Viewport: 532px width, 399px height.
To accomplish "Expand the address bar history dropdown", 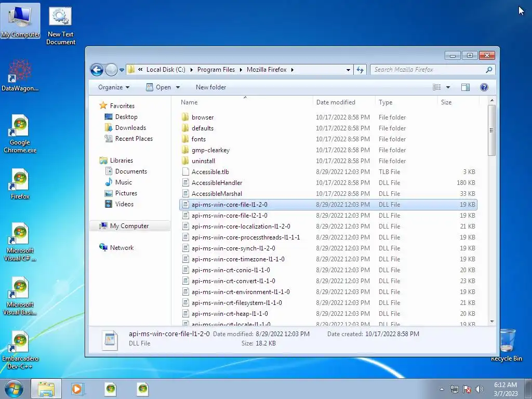I will pos(348,70).
